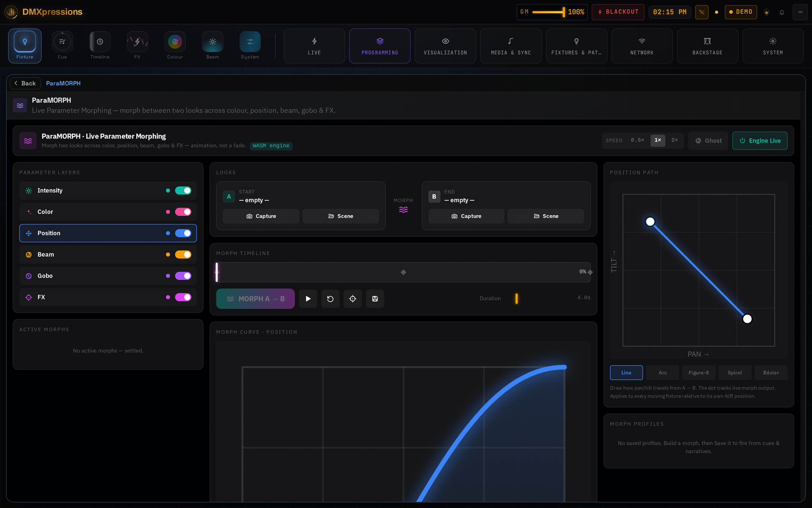Adjust the GM grand master slider

[548, 12]
